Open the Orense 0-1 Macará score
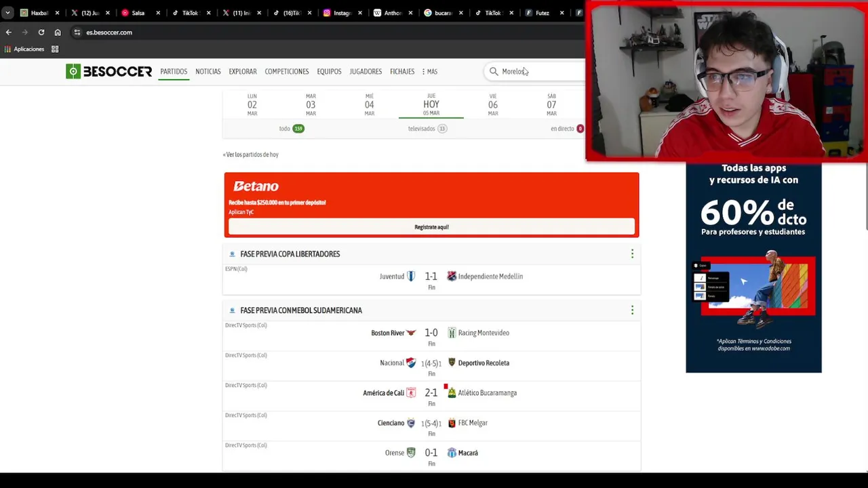The height and width of the screenshot is (488, 868). 431,453
